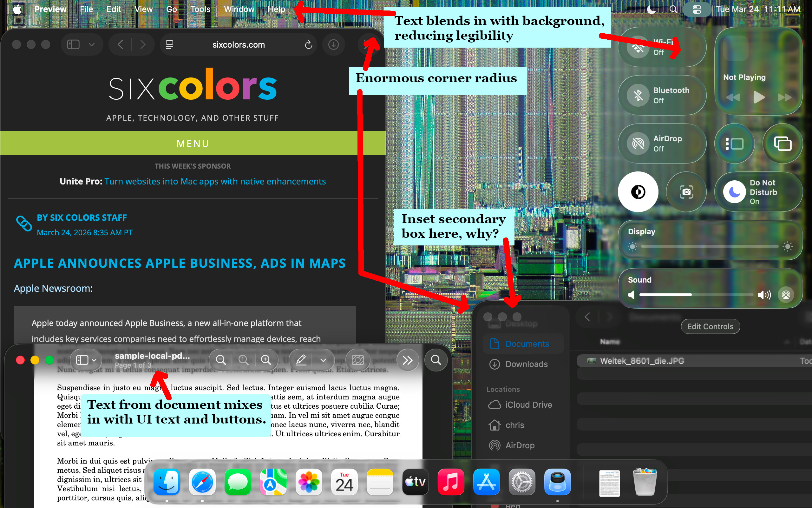Click the article permalink chain icon
Image resolution: width=812 pixels, height=508 pixels.
tap(24, 224)
